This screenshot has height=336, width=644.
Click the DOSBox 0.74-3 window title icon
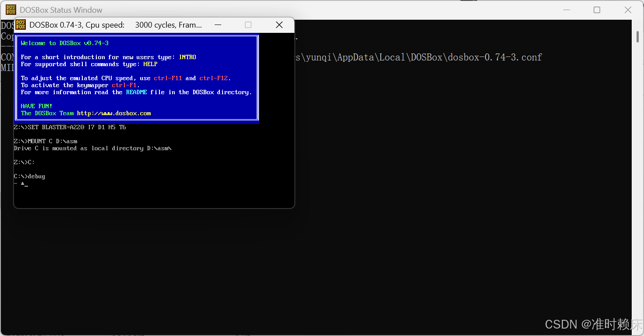[x=21, y=25]
